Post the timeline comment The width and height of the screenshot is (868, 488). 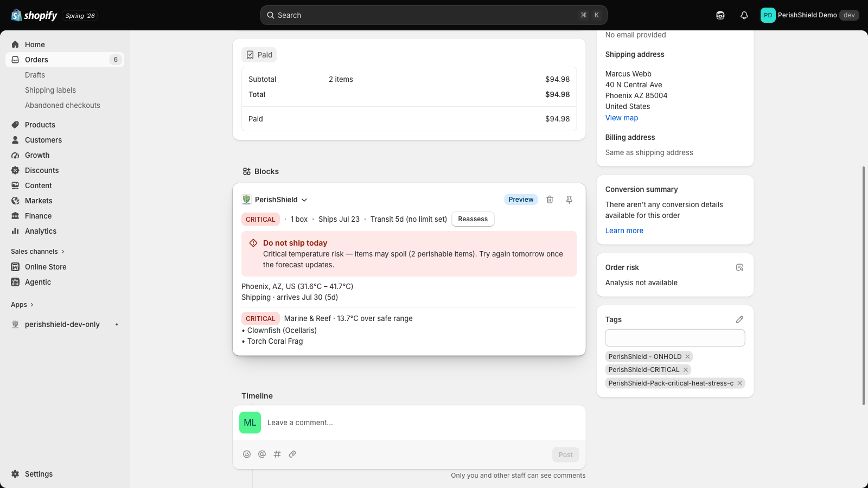[x=566, y=455]
